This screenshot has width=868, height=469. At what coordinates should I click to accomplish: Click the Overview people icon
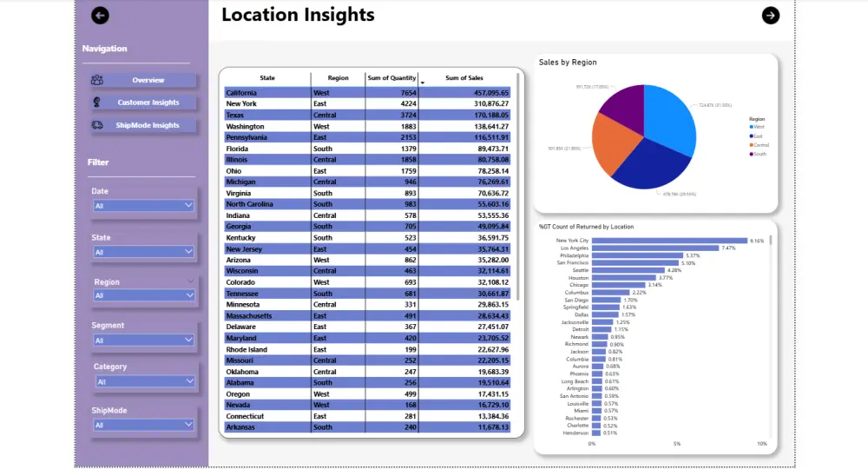coord(97,80)
